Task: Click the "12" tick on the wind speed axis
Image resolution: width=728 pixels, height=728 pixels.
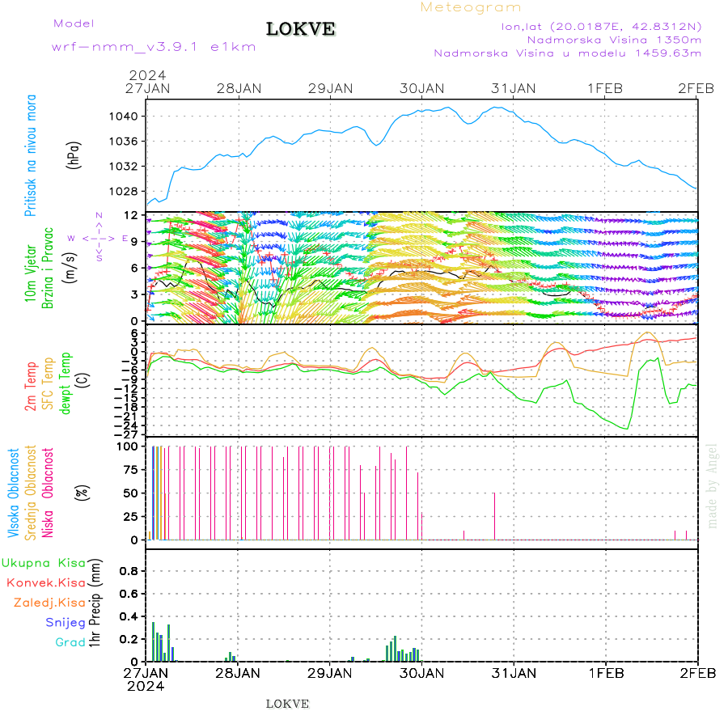Action: 131,215
